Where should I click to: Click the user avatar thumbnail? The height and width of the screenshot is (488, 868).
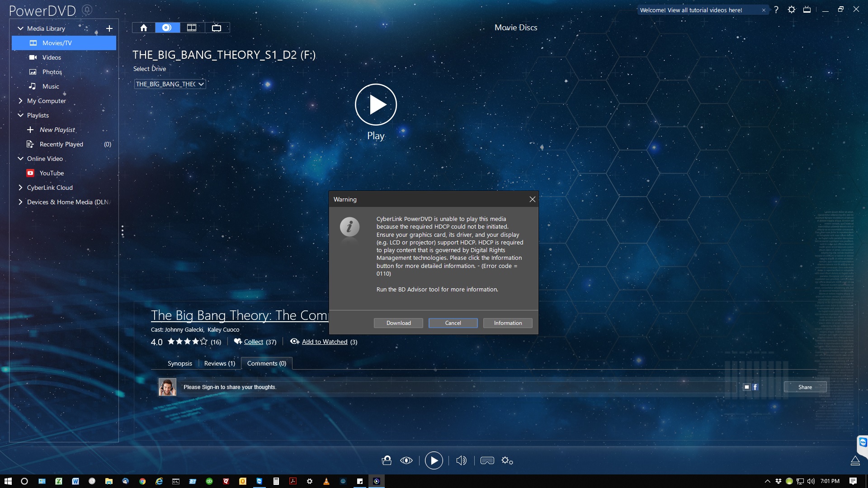tap(167, 387)
